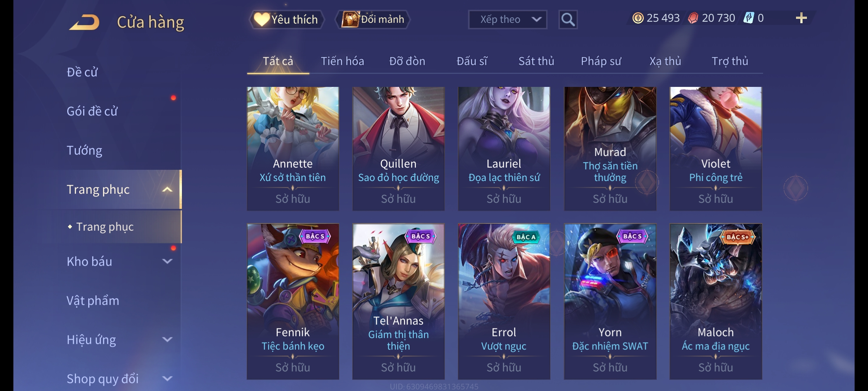Open Đổi mảnh fragment exchange button
Screen dimensions: 868x391
(373, 20)
